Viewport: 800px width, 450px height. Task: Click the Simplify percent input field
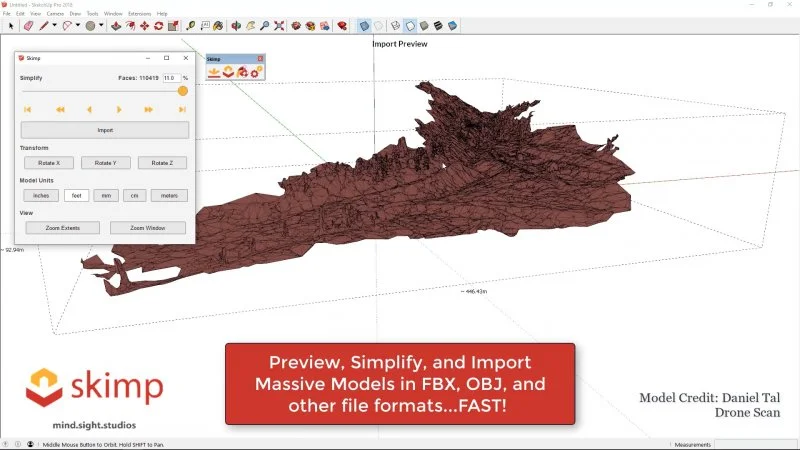pyautogui.click(x=171, y=78)
